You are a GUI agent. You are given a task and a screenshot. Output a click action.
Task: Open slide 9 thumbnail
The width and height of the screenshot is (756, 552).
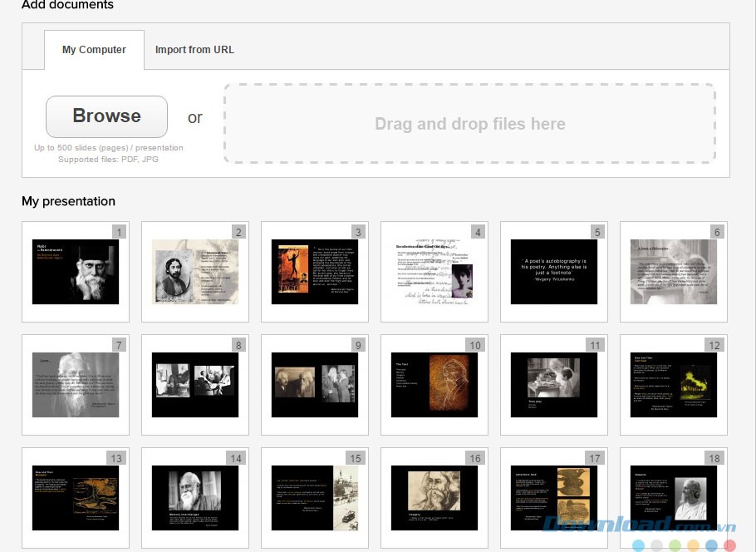pos(315,385)
